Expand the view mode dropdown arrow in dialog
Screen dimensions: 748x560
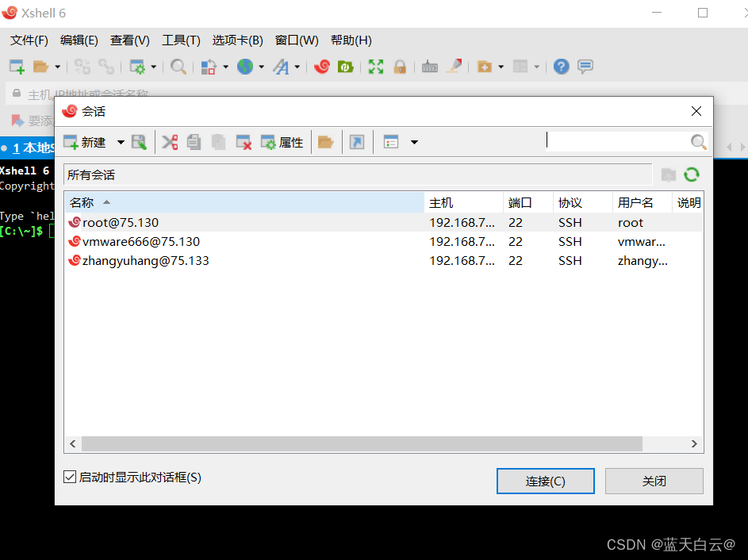click(x=415, y=142)
